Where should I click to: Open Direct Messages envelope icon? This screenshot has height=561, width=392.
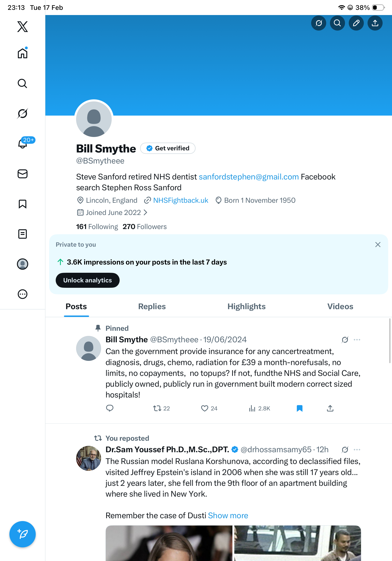coord(23,174)
